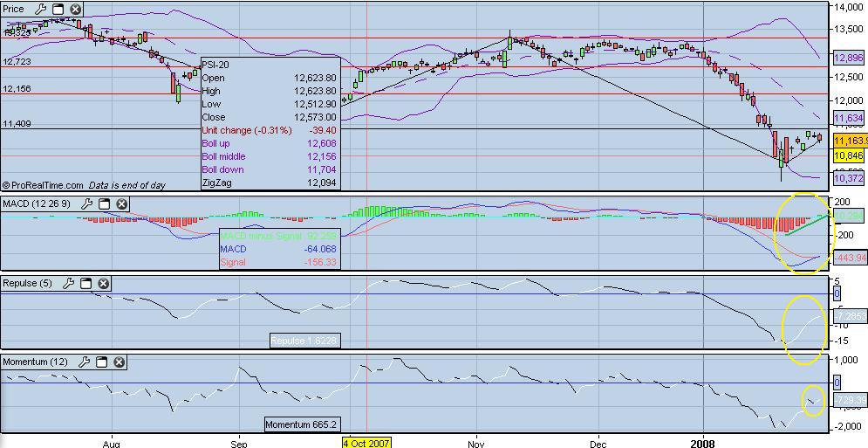The width and height of the screenshot is (868, 448).
Task: Click the ZigZag 12,094 row
Action: (269, 183)
